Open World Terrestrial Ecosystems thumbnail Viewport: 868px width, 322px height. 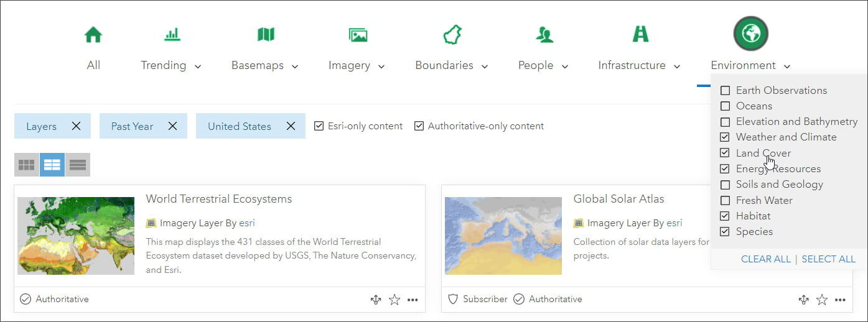76,236
